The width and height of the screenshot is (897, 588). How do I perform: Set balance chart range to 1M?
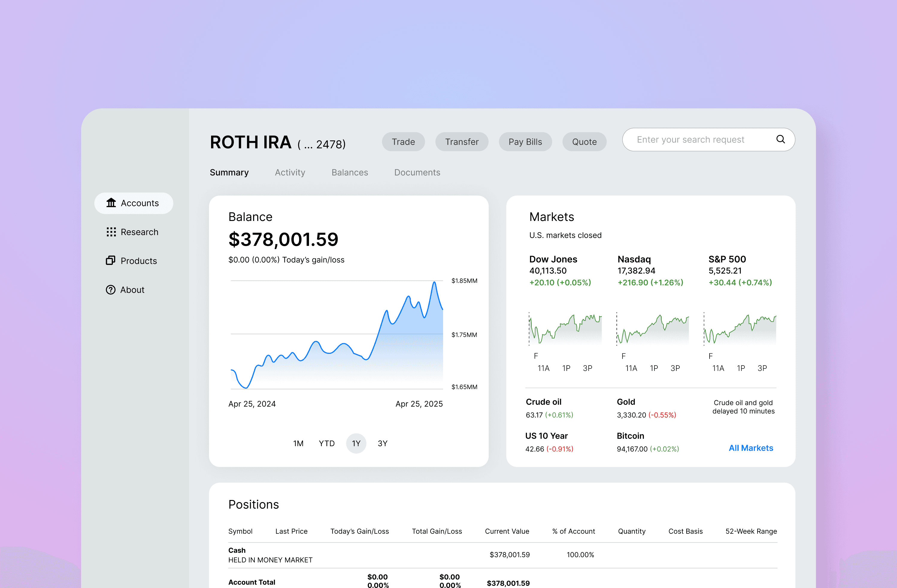[x=298, y=443]
